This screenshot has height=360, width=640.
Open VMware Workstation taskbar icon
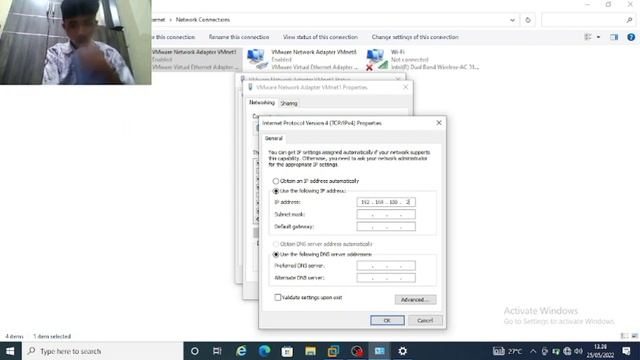[x=333, y=351]
